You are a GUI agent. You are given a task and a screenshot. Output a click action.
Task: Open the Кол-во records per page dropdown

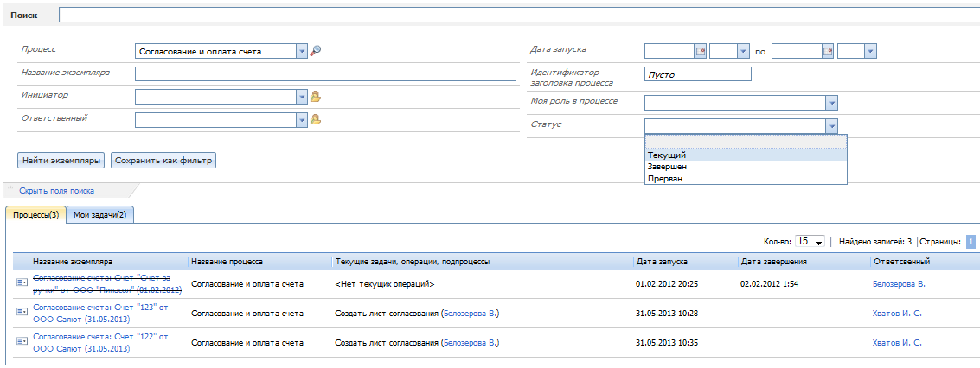coord(818,242)
